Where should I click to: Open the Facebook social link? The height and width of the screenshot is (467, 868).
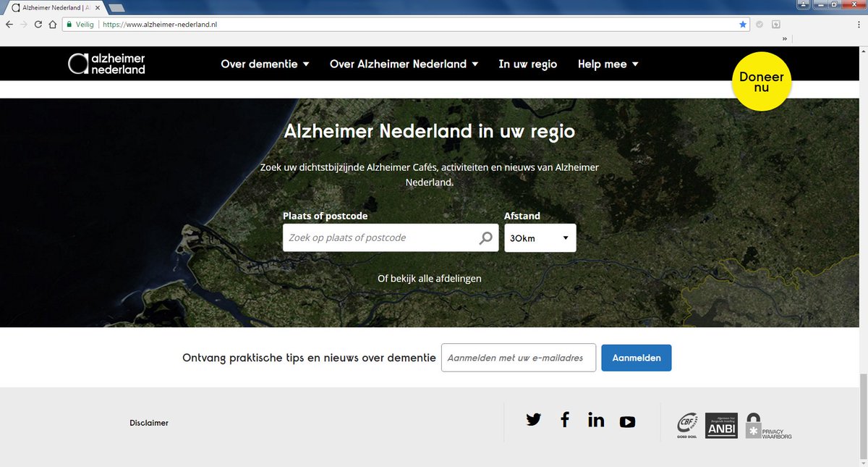coord(565,419)
